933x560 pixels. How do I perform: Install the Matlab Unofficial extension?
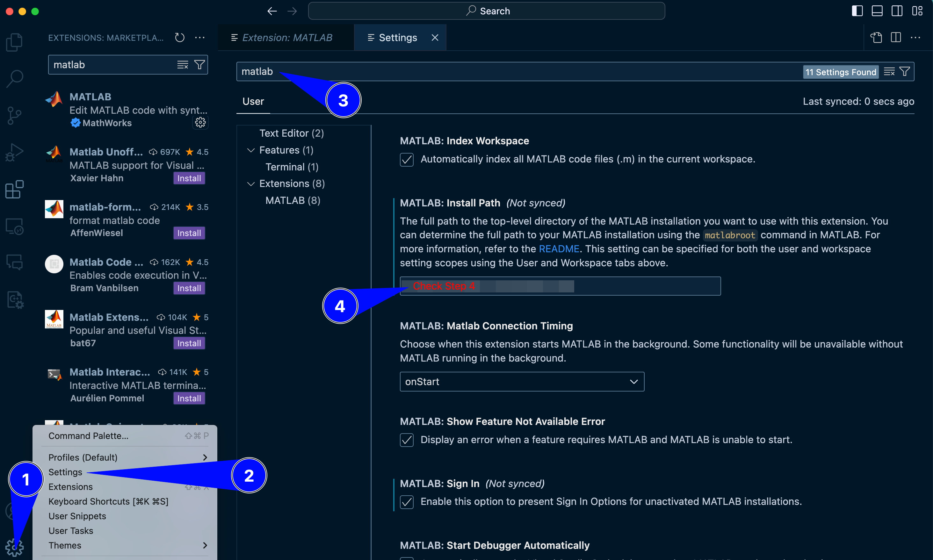point(189,178)
